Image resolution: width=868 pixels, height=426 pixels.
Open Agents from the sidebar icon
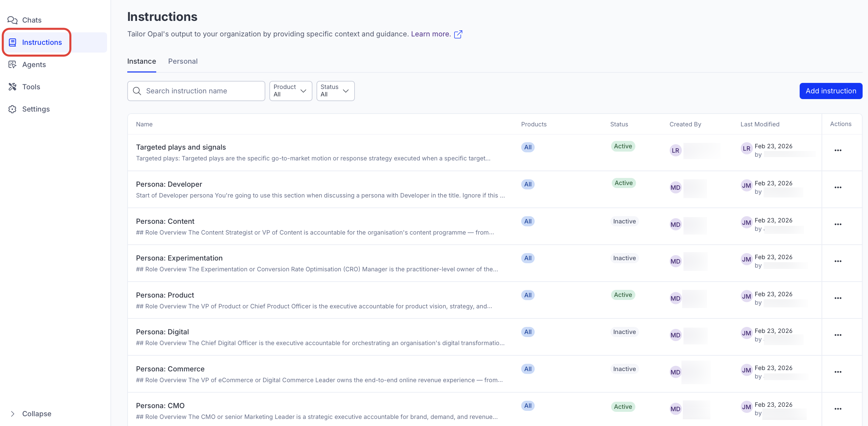click(x=12, y=64)
